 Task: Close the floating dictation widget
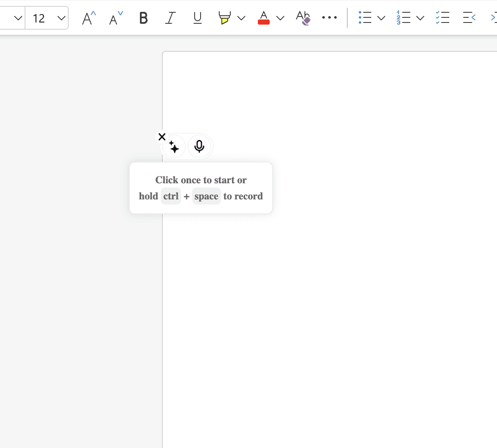point(162,137)
